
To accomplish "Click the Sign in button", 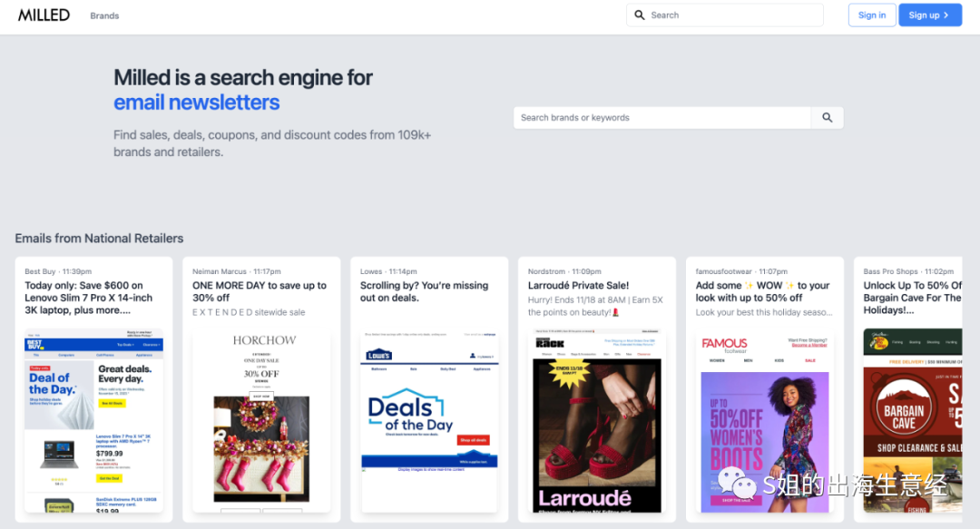I will [x=871, y=15].
